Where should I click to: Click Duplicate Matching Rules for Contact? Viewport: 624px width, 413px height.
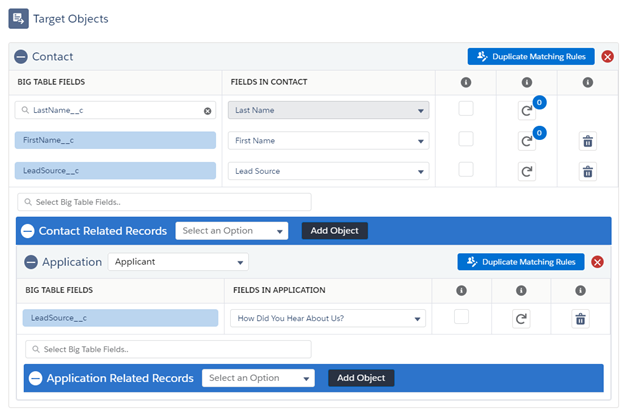tap(531, 57)
